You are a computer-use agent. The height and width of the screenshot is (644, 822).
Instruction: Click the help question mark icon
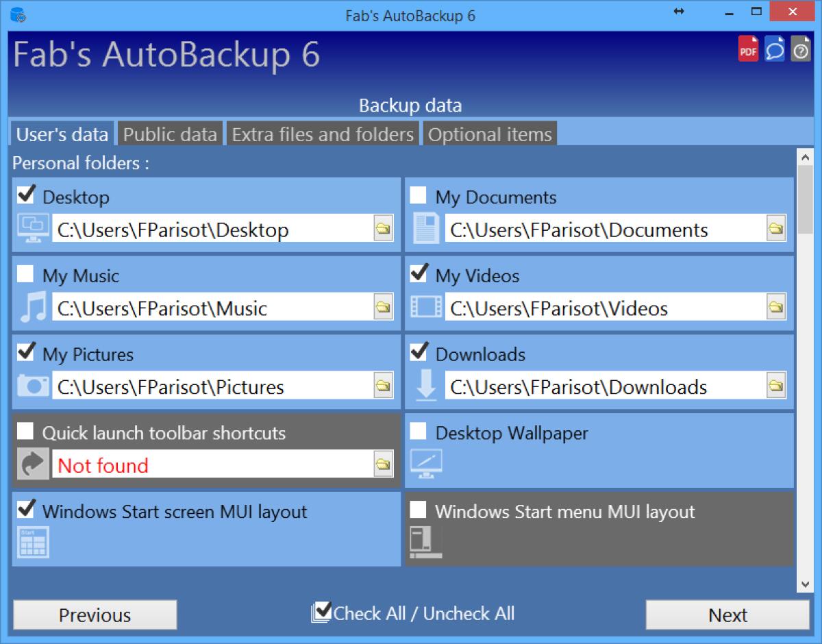point(801,49)
